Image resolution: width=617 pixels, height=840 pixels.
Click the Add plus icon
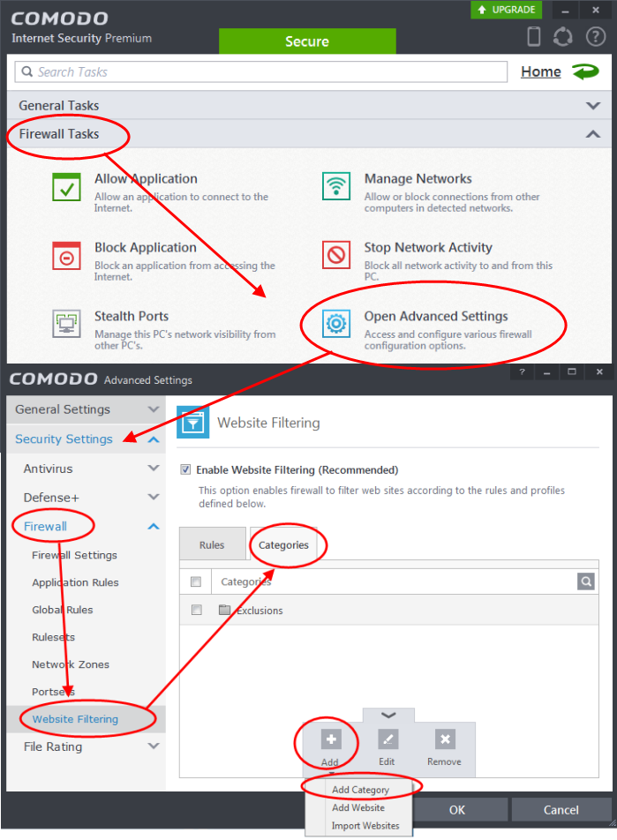click(331, 739)
